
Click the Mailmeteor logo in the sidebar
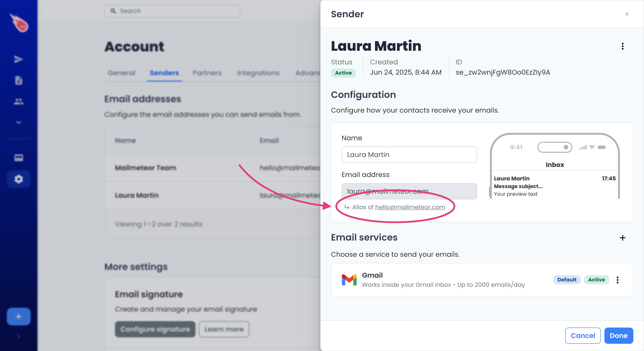point(19,23)
